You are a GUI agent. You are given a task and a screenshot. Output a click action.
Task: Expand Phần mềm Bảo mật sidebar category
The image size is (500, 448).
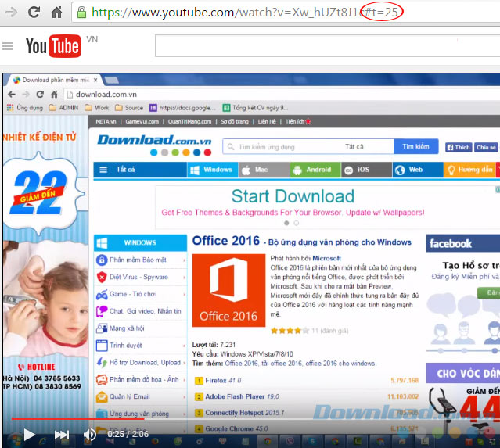pos(141,260)
